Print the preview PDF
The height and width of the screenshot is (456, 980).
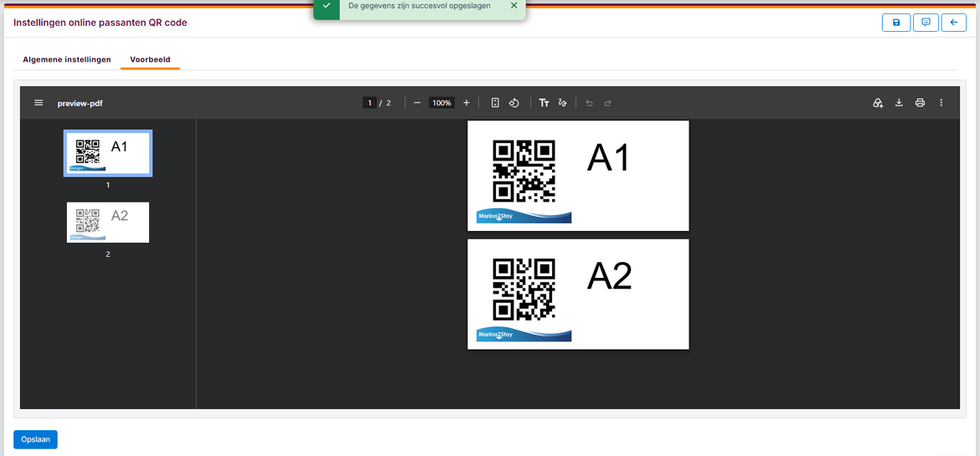tap(920, 102)
